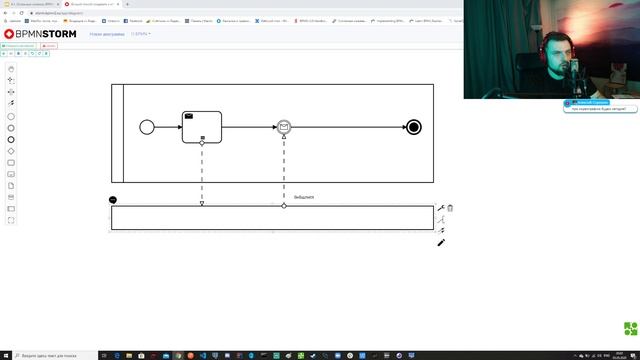
Task: Pick the Group dashed frame in palette
Action: point(11,220)
